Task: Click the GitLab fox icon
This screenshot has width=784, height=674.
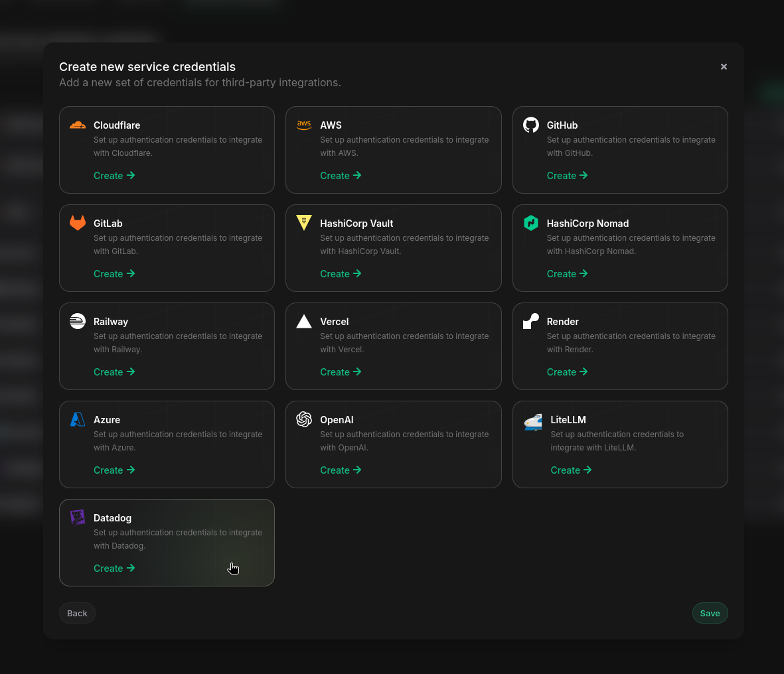Action: click(78, 223)
